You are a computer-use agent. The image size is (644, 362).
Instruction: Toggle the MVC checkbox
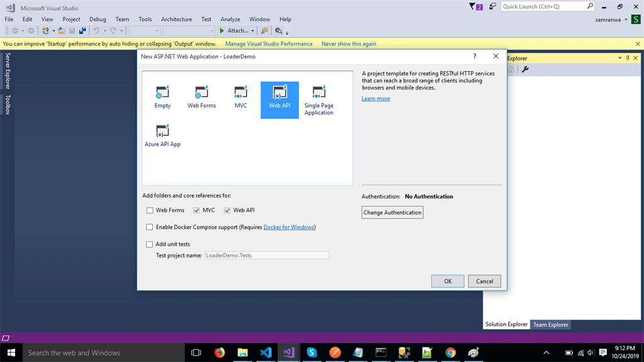pos(196,210)
